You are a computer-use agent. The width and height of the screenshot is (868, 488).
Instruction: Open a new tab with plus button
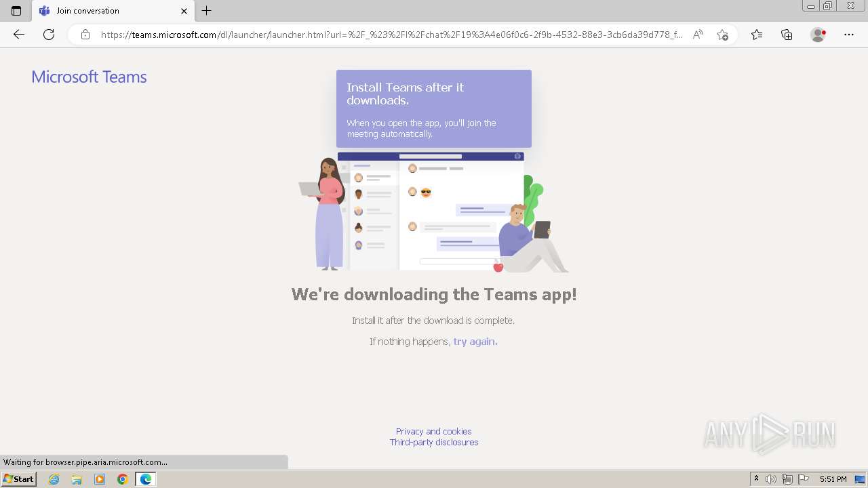pos(207,11)
